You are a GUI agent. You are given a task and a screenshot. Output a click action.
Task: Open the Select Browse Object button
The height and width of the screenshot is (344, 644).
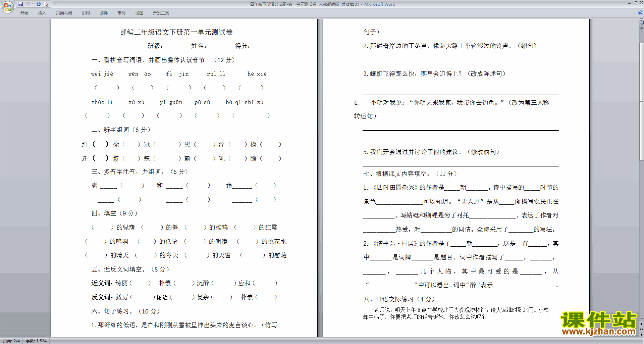[x=642, y=329]
